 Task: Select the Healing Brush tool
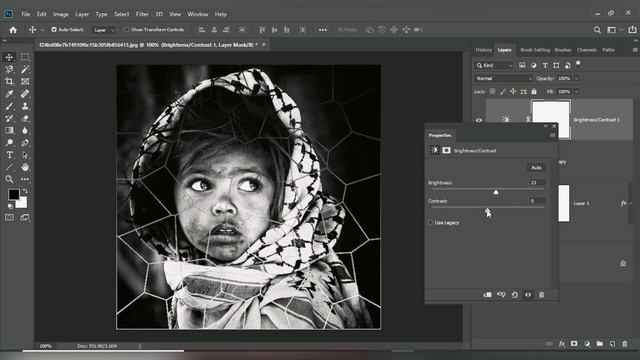point(25,94)
